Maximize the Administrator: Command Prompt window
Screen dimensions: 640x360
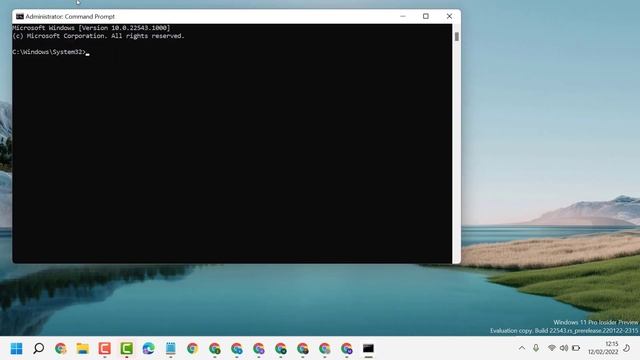pyautogui.click(x=426, y=16)
